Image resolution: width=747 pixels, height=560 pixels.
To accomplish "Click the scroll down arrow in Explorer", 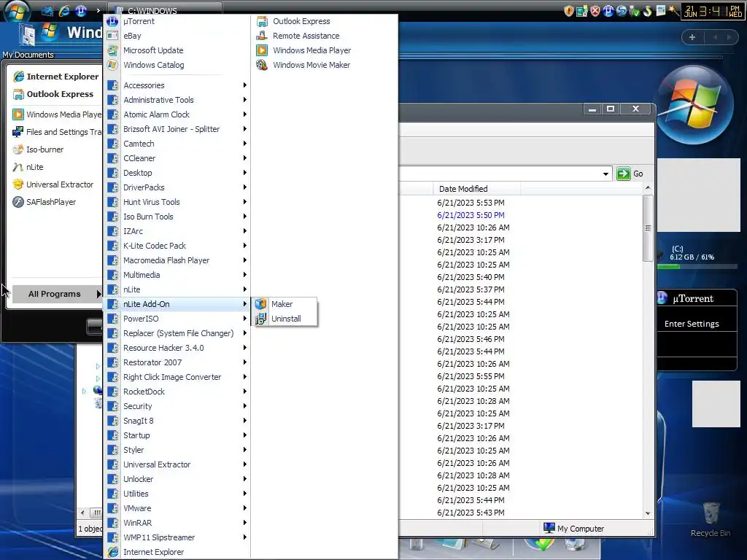I will click(x=648, y=513).
